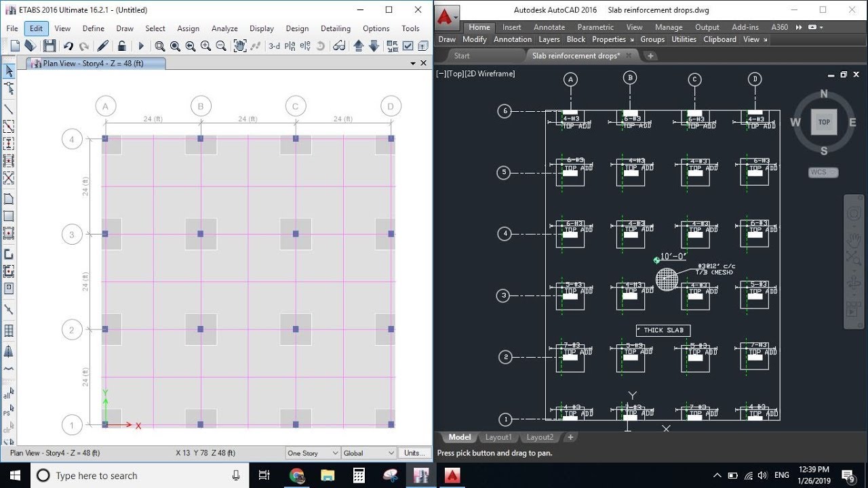The height and width of the screenshot is (488, 868).
Task: Set Elevation view using toolbar icon
Action: tap(305, 46)
